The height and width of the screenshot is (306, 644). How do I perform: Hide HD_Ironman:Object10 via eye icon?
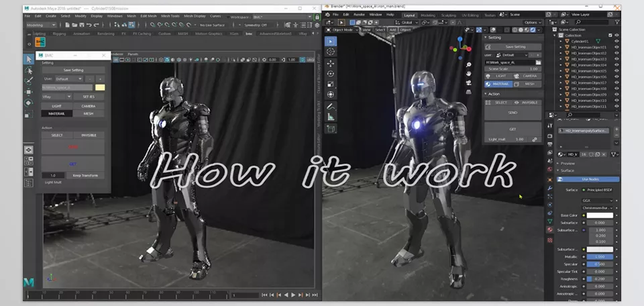click(x=616, y=101)
